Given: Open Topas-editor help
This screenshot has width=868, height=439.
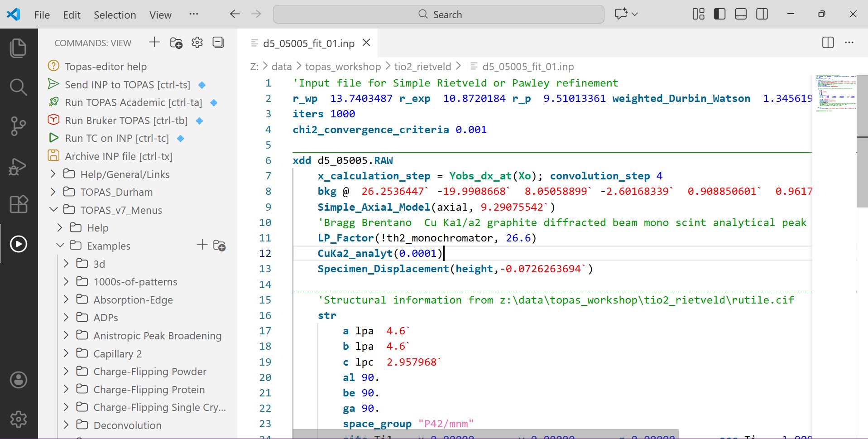Looking at the screenshot, I should point(106,67).
